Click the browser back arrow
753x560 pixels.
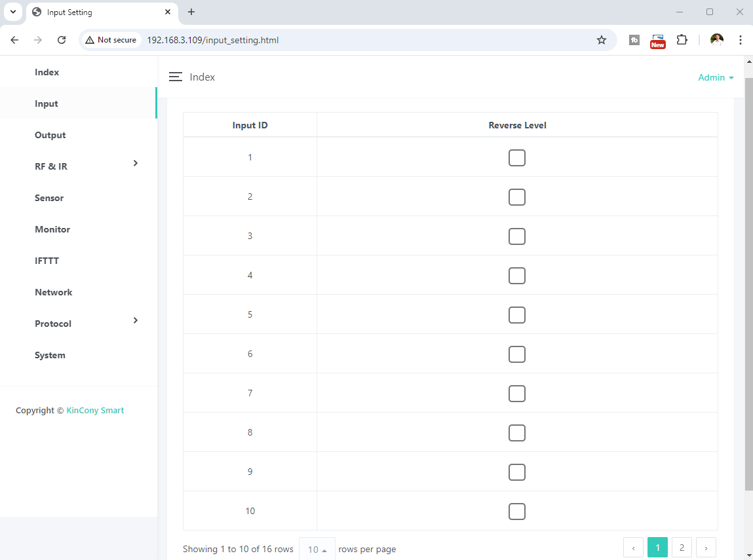14,40
